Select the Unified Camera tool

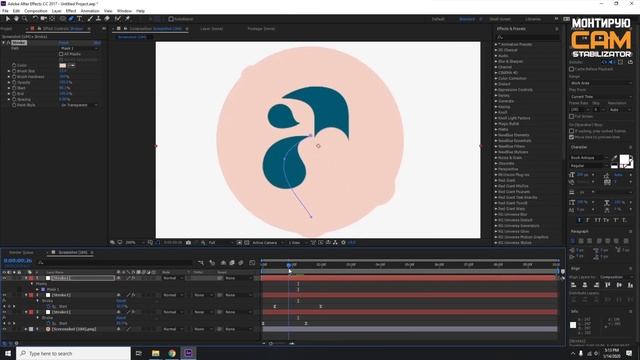[x=43, y=19]
